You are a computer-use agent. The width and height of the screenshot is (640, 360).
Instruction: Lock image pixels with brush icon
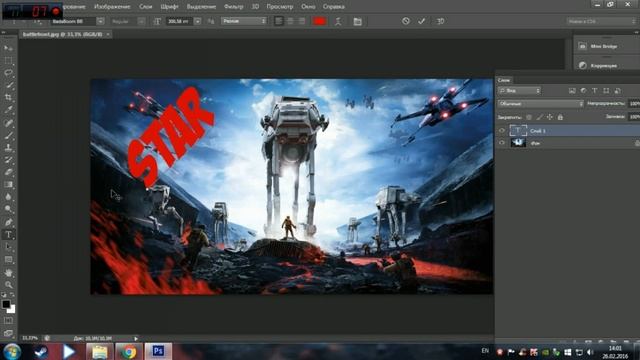tap(540, 117)
